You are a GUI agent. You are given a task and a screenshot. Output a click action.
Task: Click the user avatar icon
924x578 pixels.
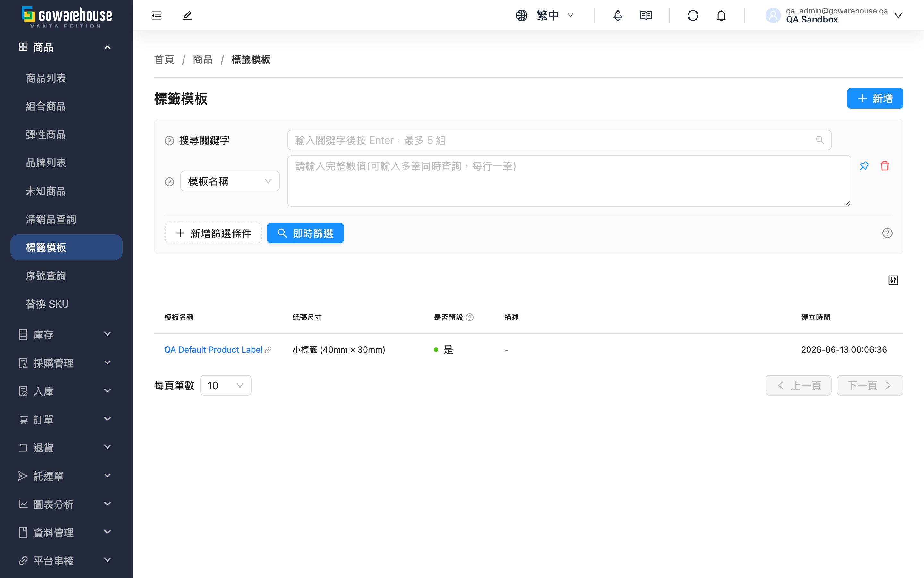[x=773, y=15]
